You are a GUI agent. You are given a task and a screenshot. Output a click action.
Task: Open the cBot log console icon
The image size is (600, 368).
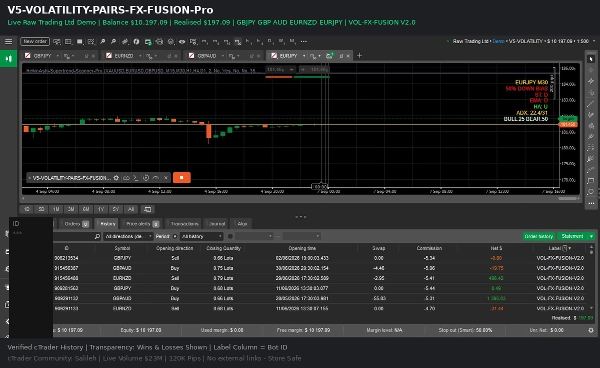click(135, 178)
